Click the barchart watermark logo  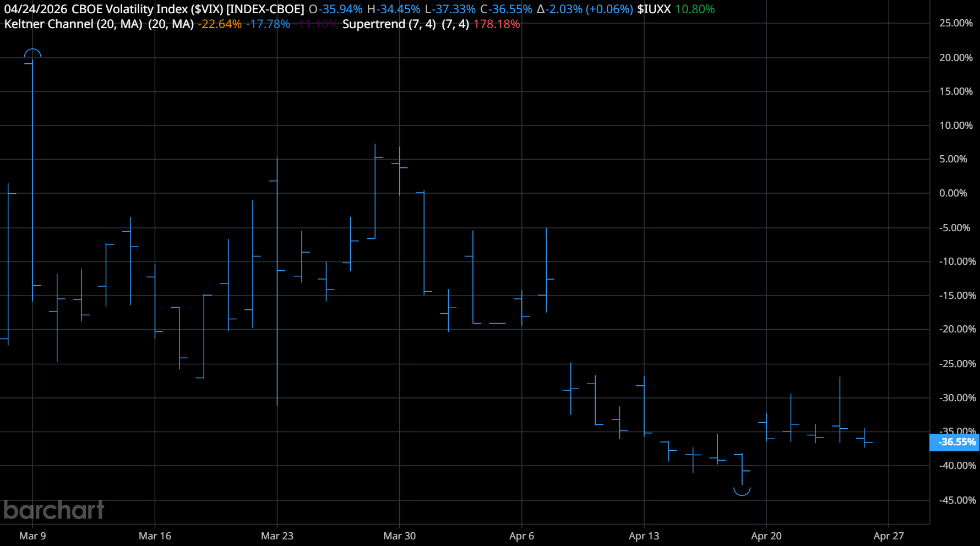tap(53, 510)
